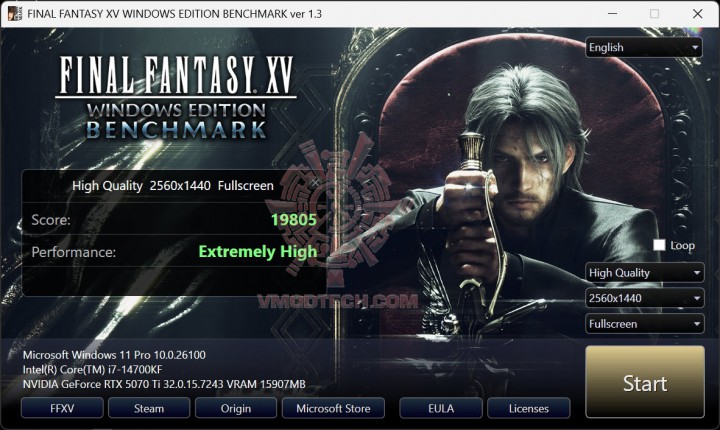Viewport: 720px width, 430px height.
Task: Minimize the benchmark window
Action: coord(612,13)
